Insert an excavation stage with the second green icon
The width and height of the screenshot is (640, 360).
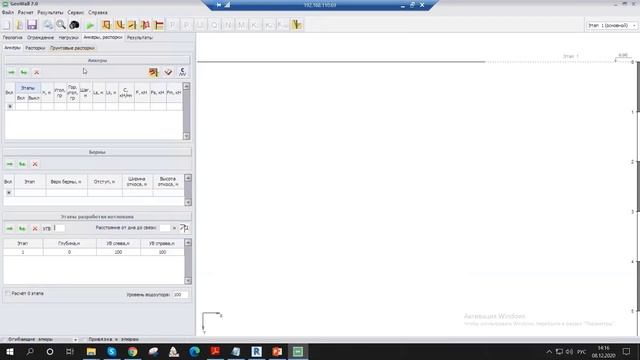coord(22,229)
